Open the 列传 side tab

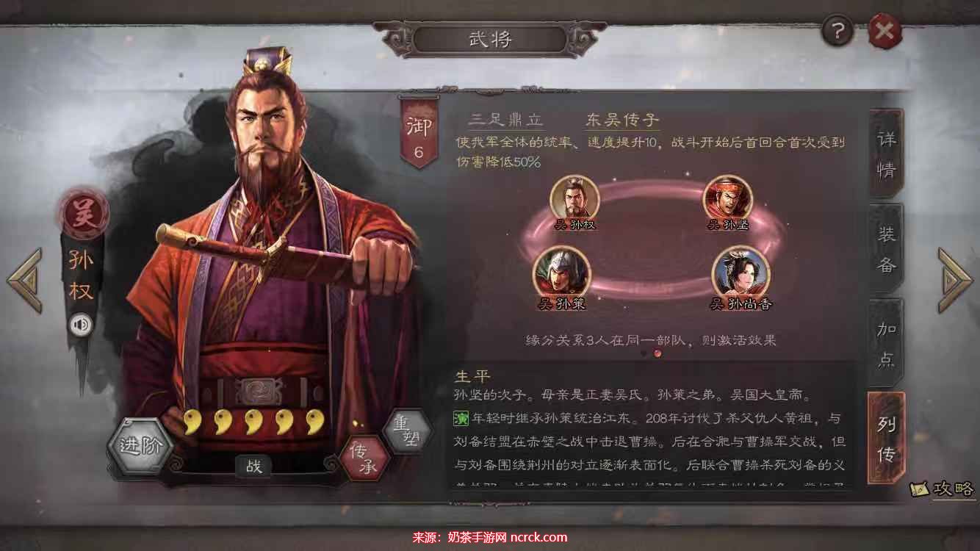(886, 438)
